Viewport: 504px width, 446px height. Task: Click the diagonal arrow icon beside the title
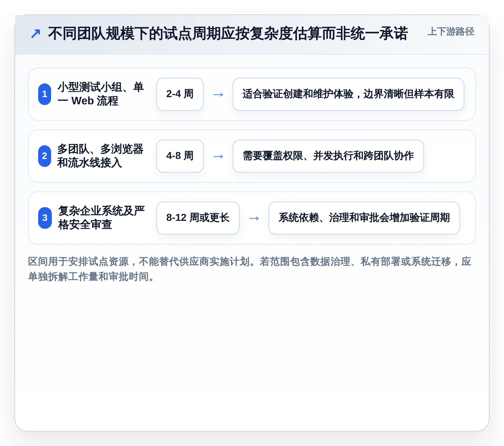click(x=36, y=33)
